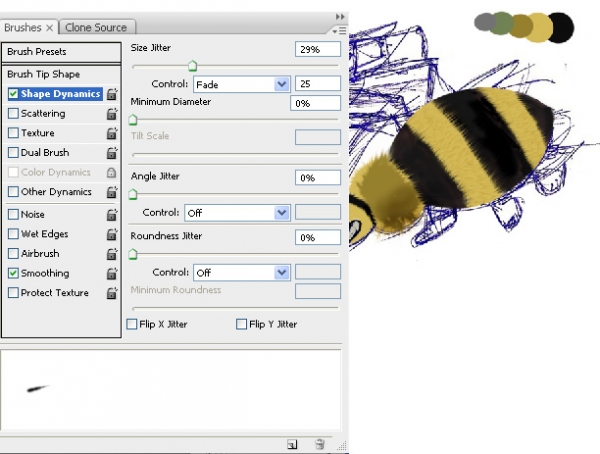
Task: Switch to the Clone Source tab
Action: [x=96, y=28]
